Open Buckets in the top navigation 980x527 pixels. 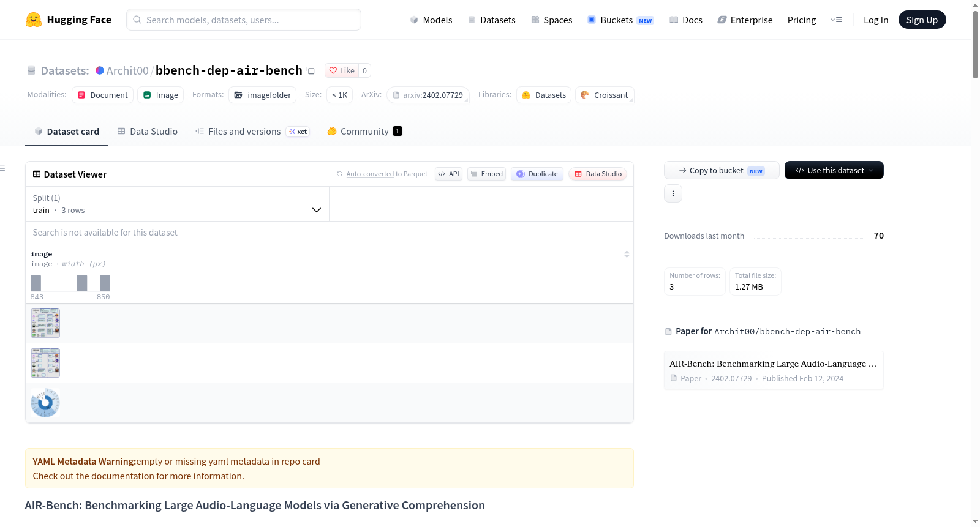coord(620,20)
